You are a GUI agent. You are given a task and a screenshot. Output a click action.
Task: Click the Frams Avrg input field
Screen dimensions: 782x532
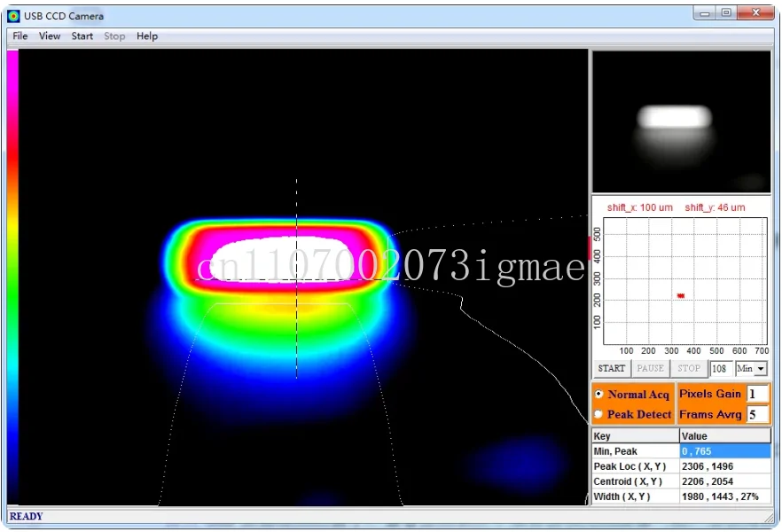(x=757, y=414)
